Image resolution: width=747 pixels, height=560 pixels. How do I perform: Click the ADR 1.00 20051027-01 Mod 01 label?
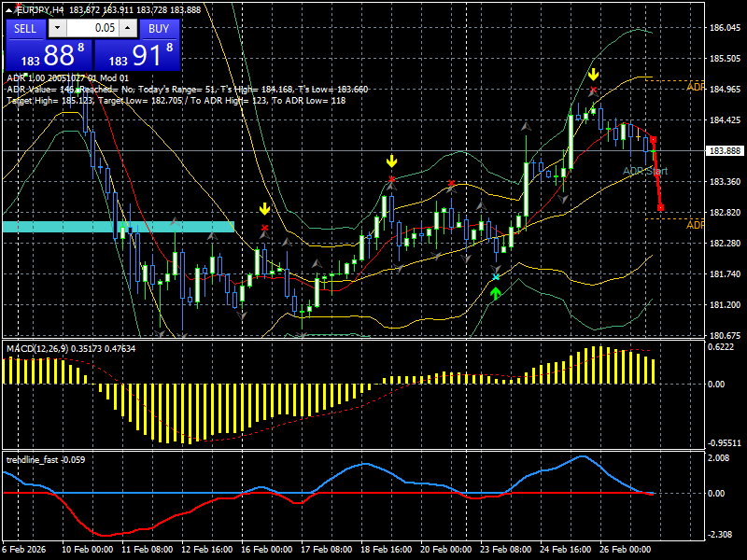[x=67, y=78]
